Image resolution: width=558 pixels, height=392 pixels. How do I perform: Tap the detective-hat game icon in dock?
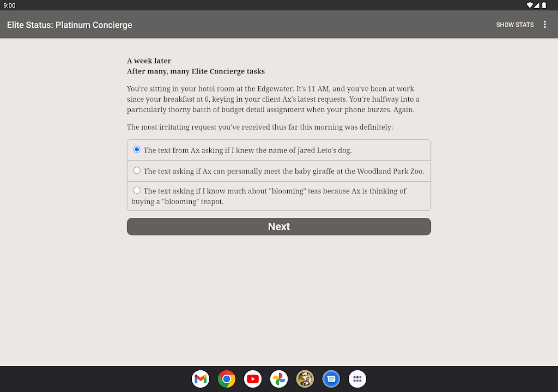tap(305, 379)
